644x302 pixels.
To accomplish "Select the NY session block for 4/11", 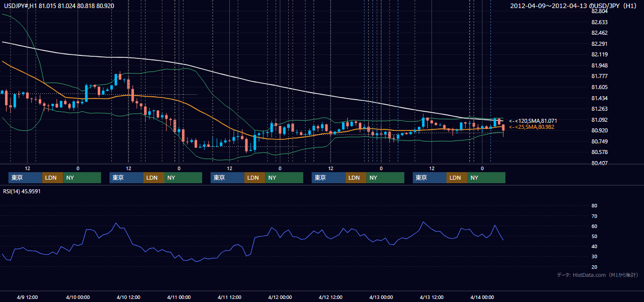I will tap(284, 178).
